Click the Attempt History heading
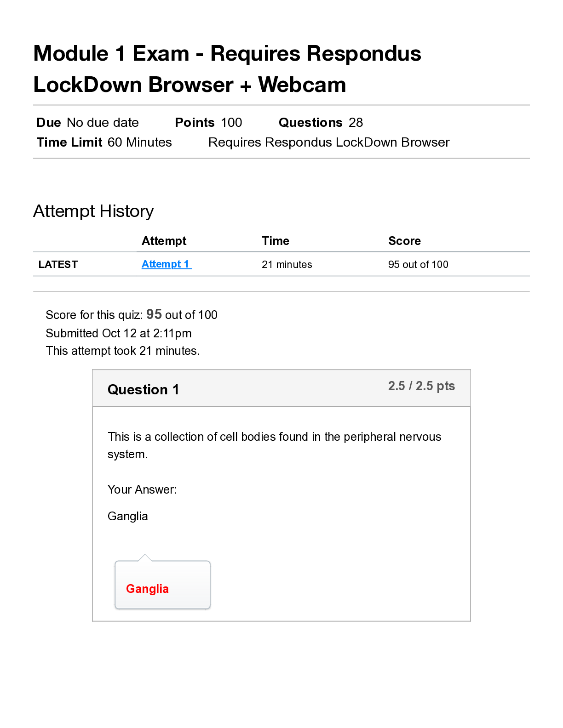 tap(93, 211)
